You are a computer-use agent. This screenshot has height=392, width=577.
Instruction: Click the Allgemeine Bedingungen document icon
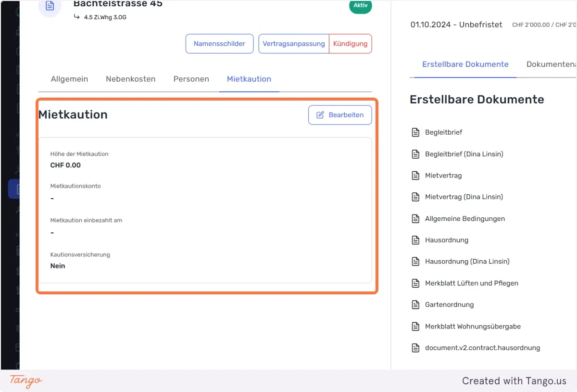[415, 218]
